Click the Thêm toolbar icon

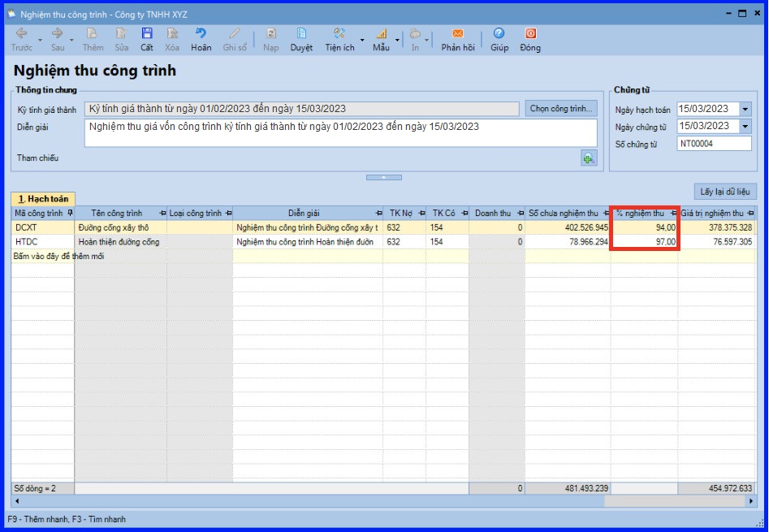[x=93, y=33]
